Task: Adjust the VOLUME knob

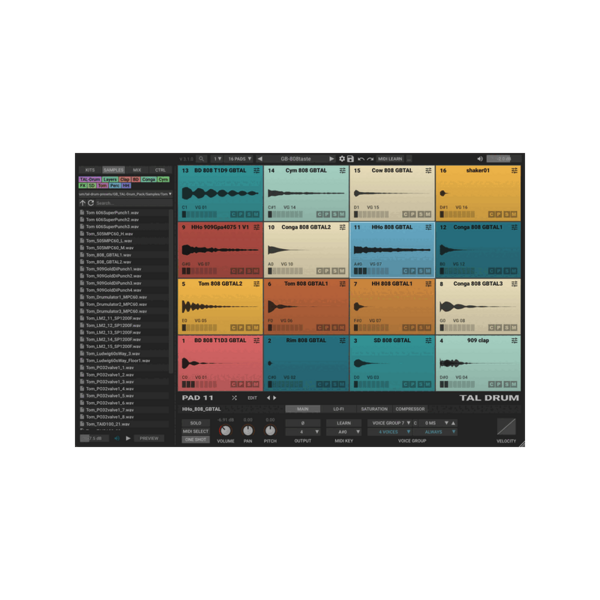Action: click(225, 431)
